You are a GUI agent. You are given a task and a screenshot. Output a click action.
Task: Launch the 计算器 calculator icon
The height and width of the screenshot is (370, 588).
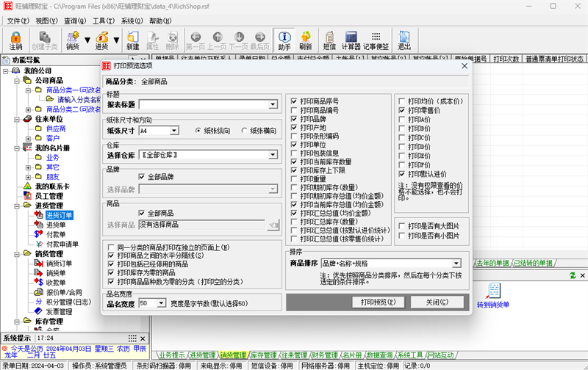(x=351, y=40)
